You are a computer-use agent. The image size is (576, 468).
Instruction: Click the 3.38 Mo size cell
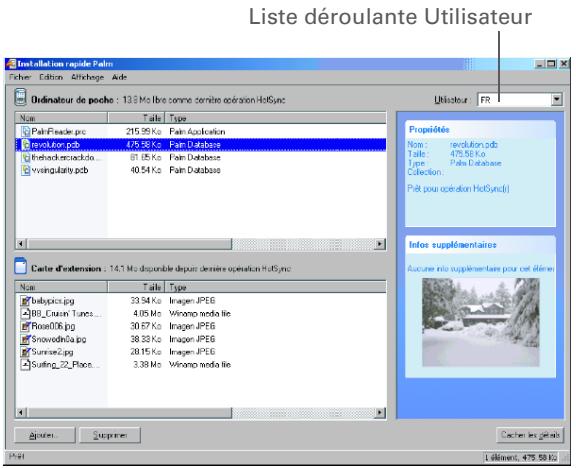click(147, 365)
